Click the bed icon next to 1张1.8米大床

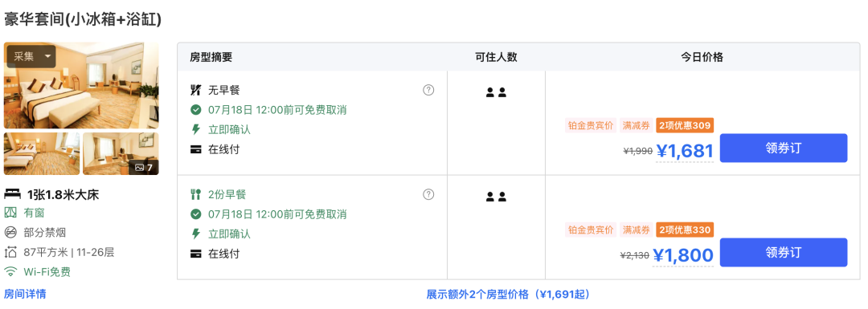click(12, 194)
